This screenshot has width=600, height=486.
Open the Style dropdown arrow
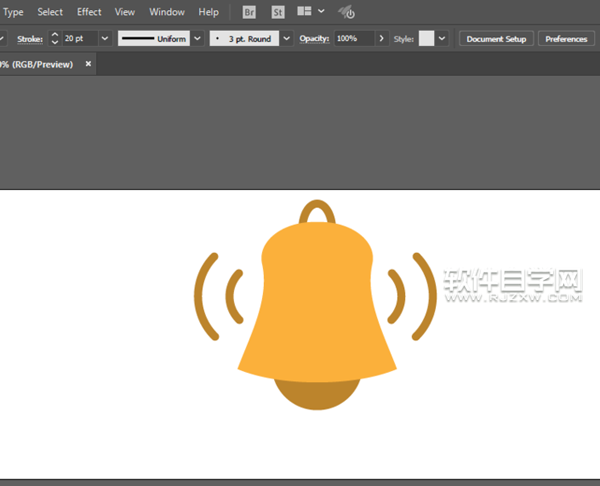[x=442, y=38]
